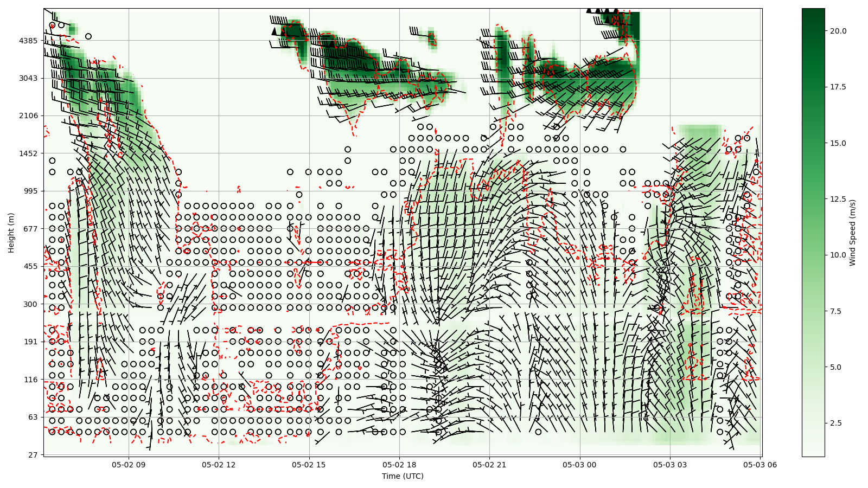Click the green wind speed colorbar
This screenshot has height=488, width=868.
[813, 232]
